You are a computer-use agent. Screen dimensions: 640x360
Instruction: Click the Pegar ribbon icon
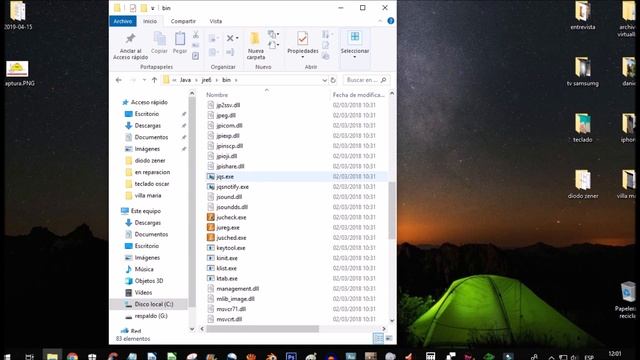[x=180, y=39]
